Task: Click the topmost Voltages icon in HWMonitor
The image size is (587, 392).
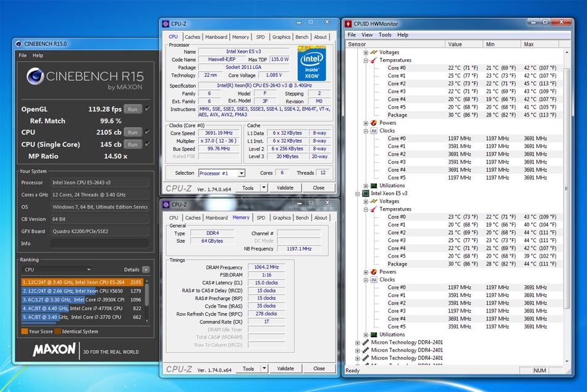Action: coord(374,52)
